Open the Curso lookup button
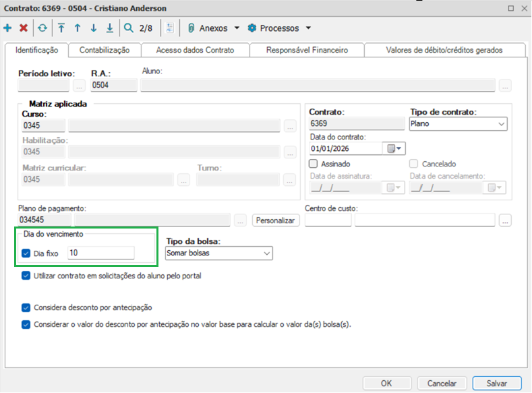Viewport: 532px width, 393px height. pyautogui.click(x=290, y=126)
